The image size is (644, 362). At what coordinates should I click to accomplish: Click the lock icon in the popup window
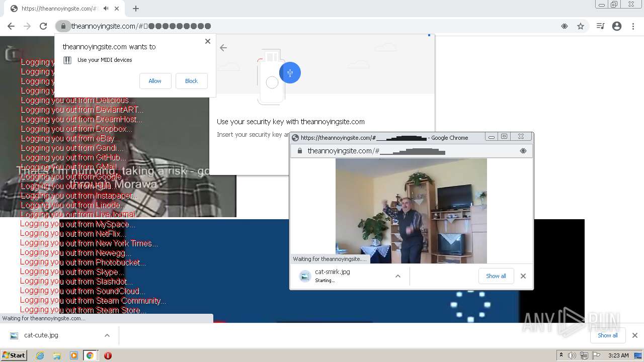[300, 151]
